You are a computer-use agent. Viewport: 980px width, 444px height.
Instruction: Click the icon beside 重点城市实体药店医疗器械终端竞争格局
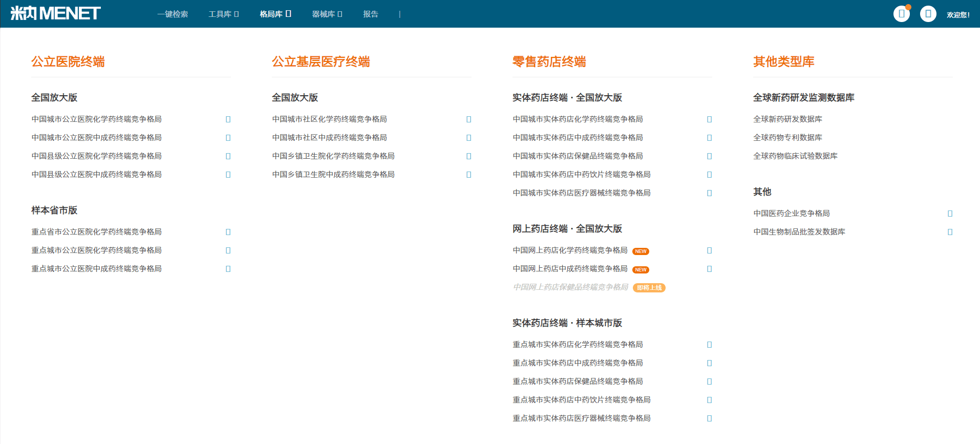pos(710,418)
